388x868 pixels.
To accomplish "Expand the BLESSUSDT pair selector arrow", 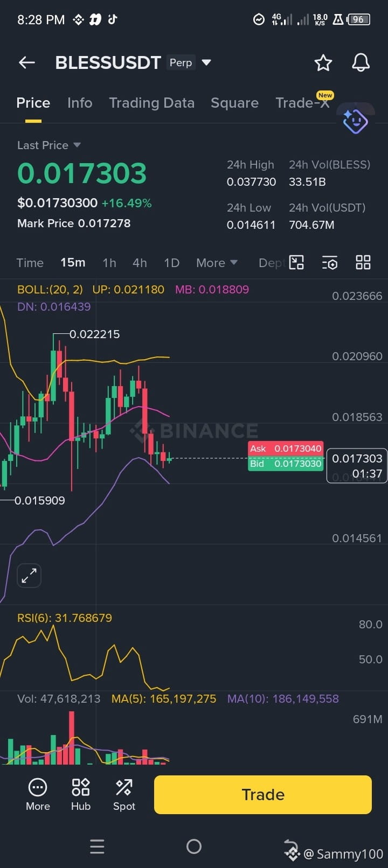I will coord(206,62).
